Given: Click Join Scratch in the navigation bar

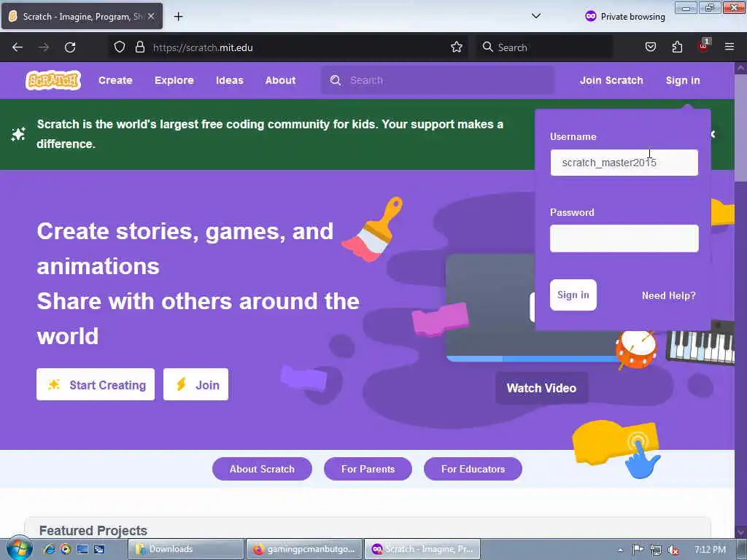Looking at the screenshot, I should coord(611,80).
